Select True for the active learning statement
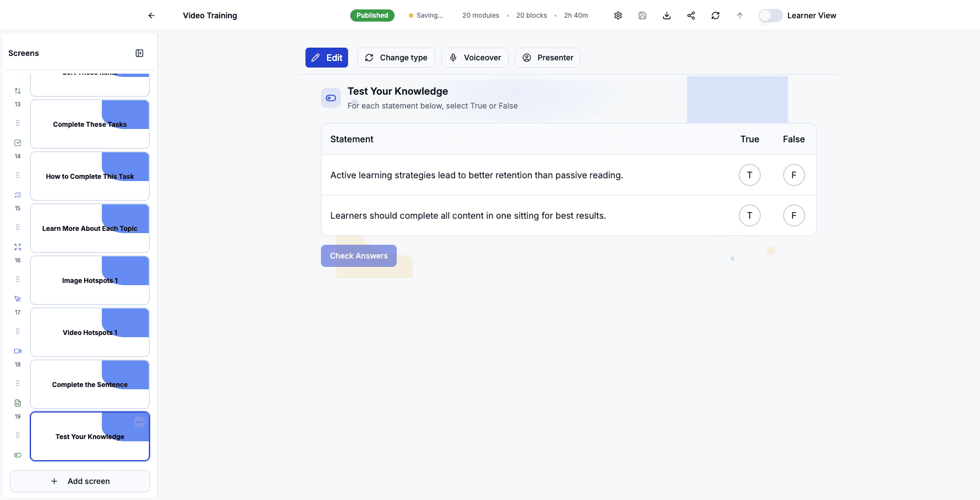 [750, 175]
